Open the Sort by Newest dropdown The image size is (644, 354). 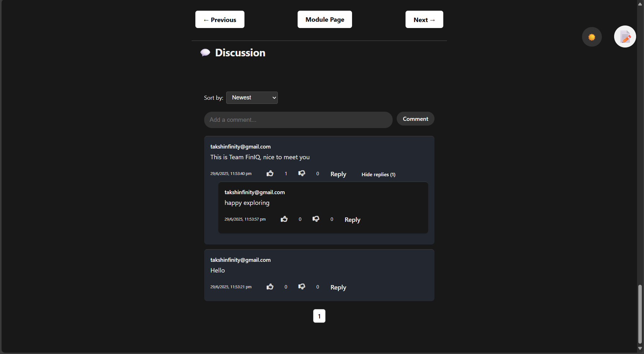point(252,98)
